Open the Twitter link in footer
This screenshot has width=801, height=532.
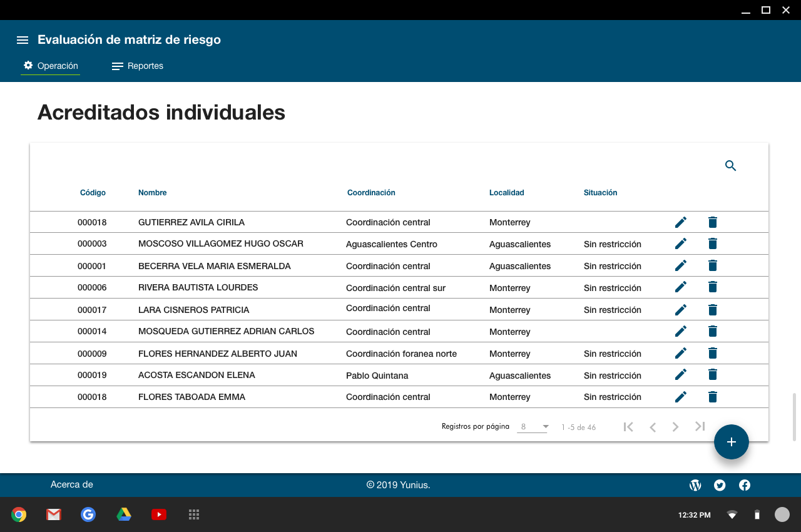[720, 485]
